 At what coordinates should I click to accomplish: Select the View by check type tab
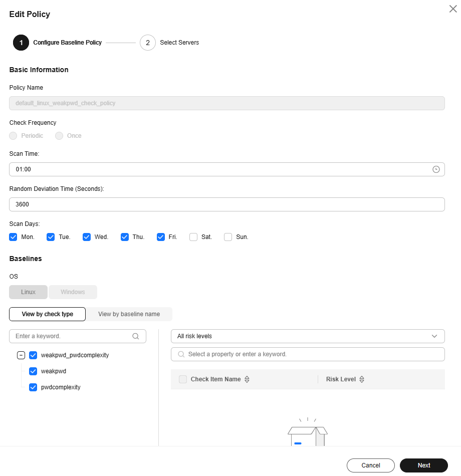[48, 314]
